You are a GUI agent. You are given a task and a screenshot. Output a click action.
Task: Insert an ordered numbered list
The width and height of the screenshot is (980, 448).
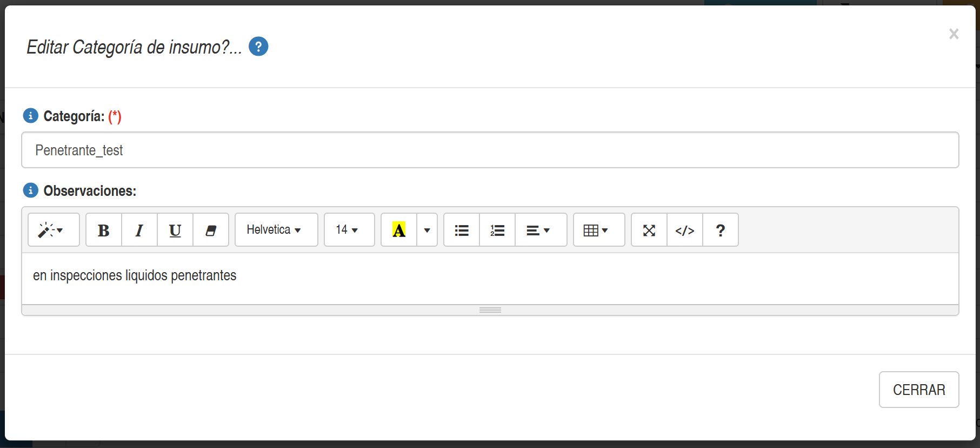497,230
